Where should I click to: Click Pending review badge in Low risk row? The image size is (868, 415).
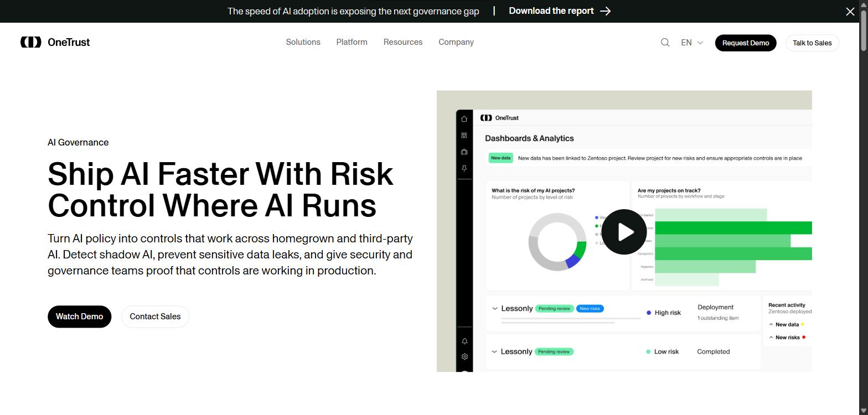point(554,351)
